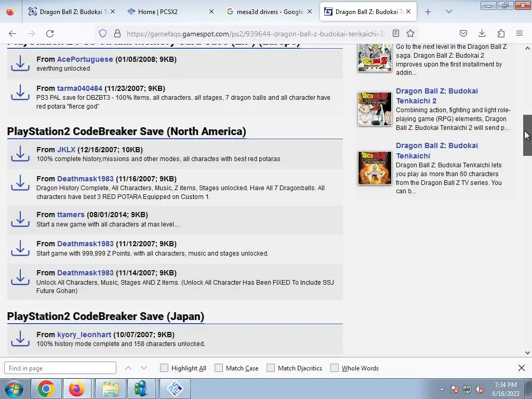Click the page scrollbar thumb
Screen dimensions: 532x399
coord(527,135)
